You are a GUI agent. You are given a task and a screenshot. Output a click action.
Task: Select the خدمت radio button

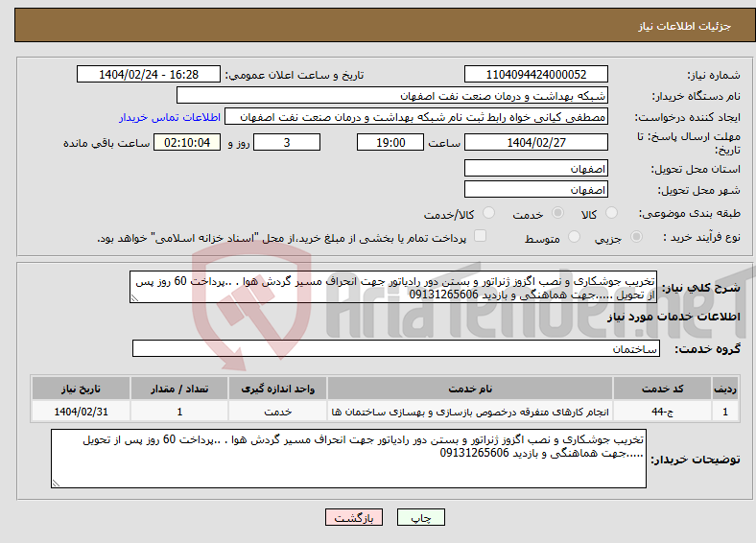pos(557,213)
